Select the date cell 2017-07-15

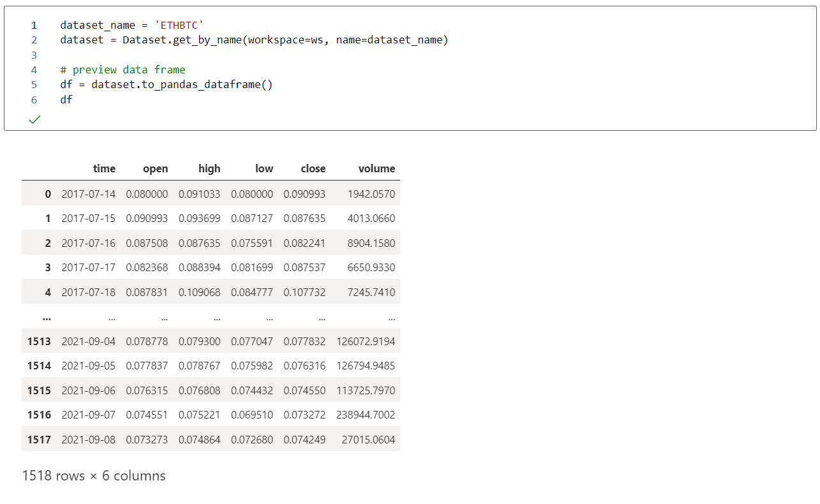pos(89,218)
